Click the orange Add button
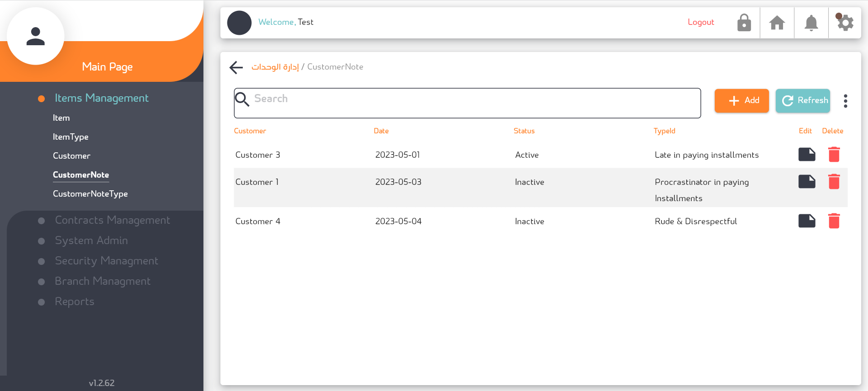 [x=741, y=100]
